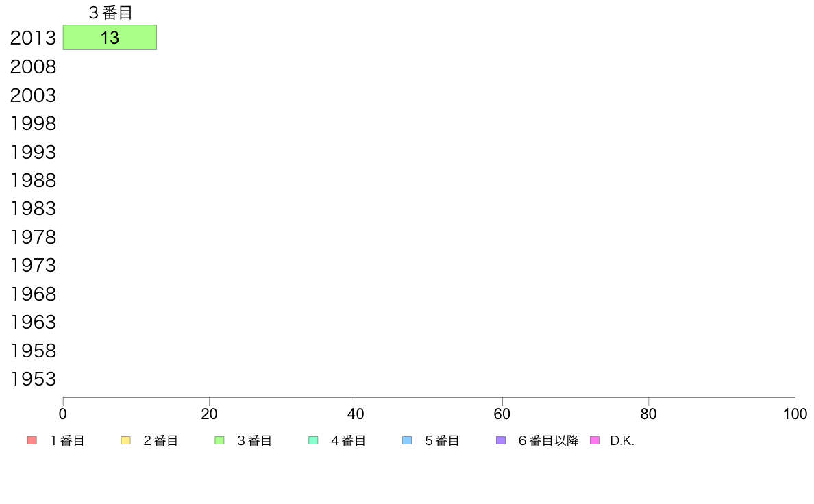
Task: Select the 2008 year label
Action: click(33, 67)
